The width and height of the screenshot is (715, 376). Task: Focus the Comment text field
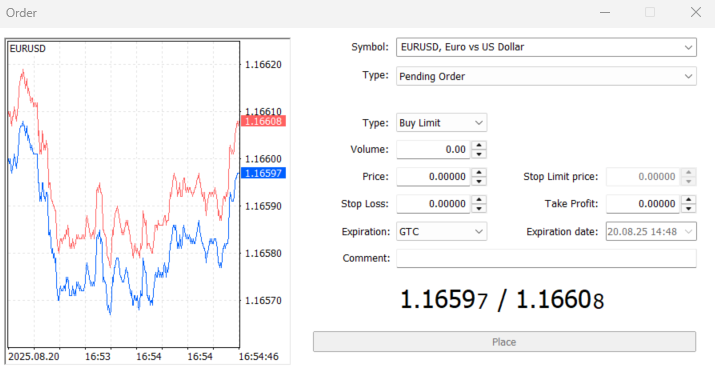point(546,258)
